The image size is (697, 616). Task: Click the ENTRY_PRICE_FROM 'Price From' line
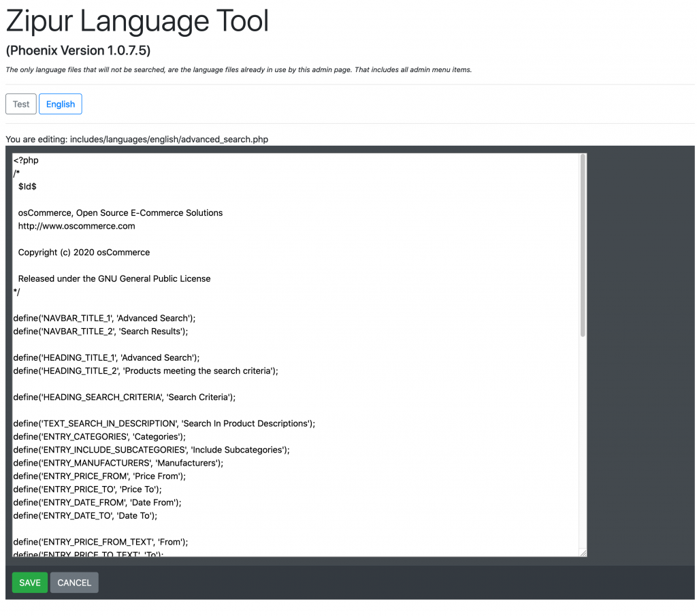[99, 476]
